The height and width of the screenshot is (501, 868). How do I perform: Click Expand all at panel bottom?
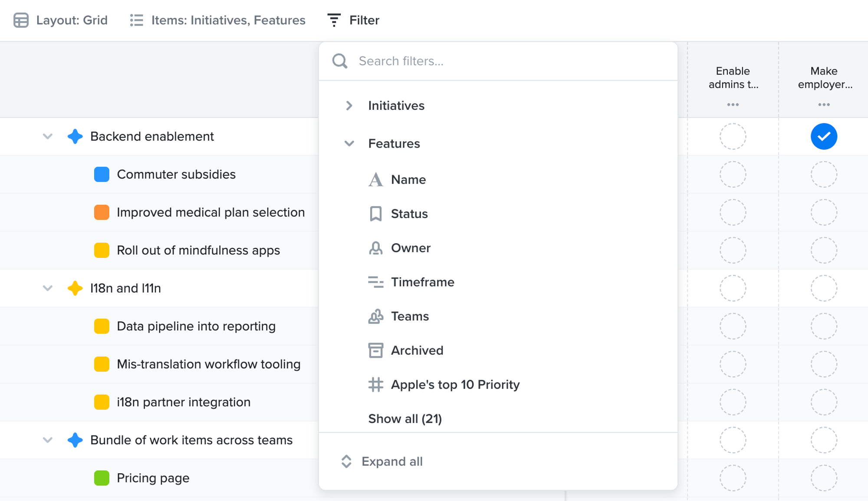tap(392, 461)
